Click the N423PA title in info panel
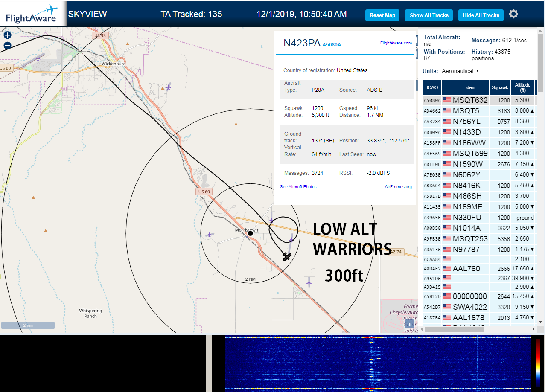Viewport: 545px width, 392px height. [302, 43]
